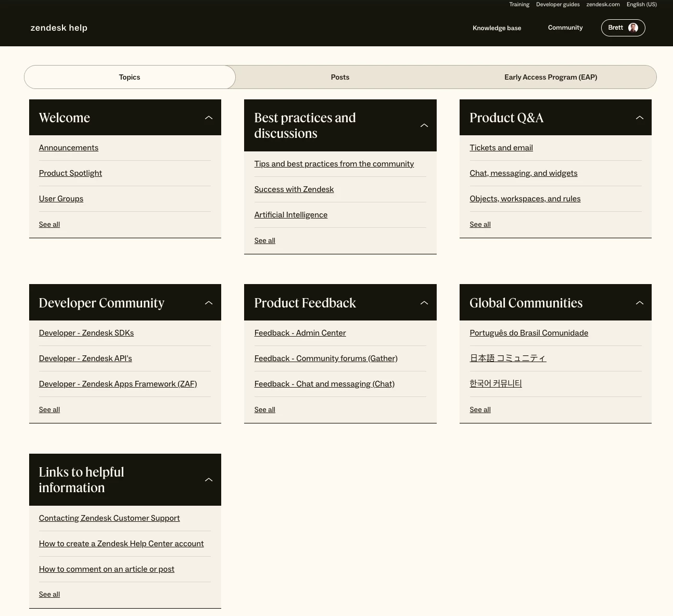Click the zendesk help logo

[59, 28]
